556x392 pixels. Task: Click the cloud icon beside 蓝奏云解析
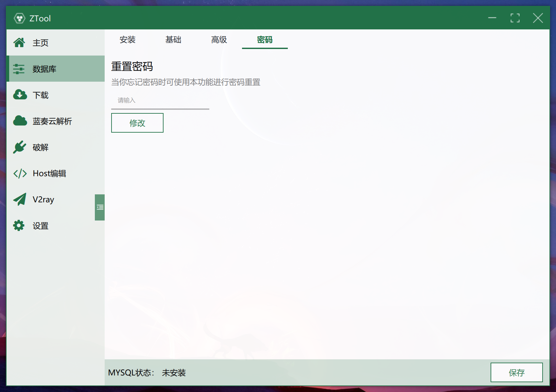pos(20,121)
